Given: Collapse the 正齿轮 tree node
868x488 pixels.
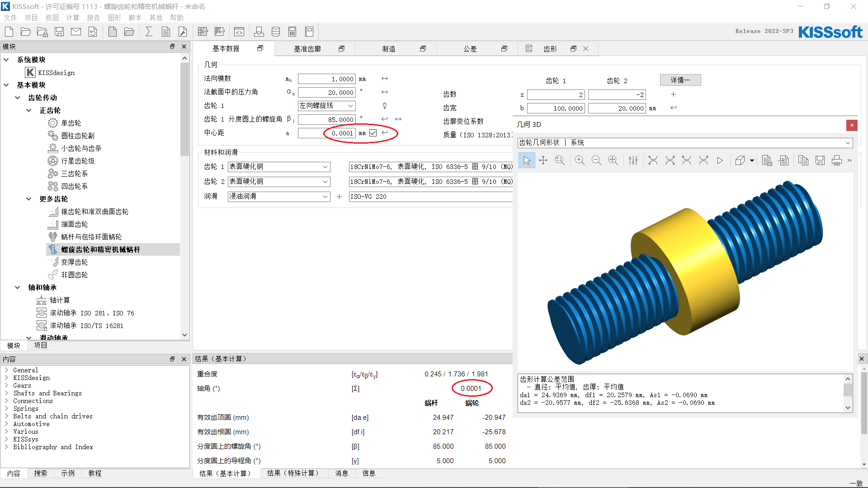Looking at the screenshot, I should pyautogui.click(x=29, y=110).
